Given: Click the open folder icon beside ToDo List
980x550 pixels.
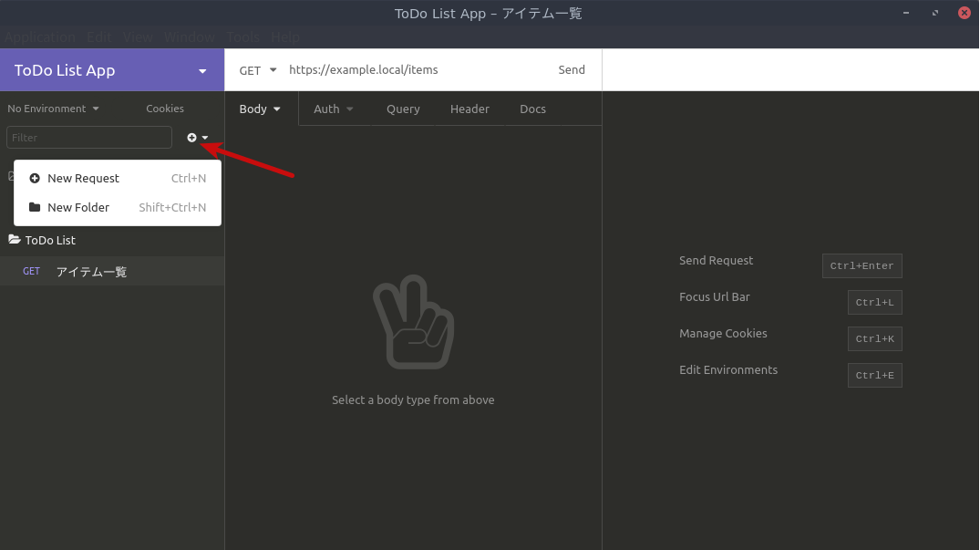Looking at the screenshot, I should [x=13, y=240].
